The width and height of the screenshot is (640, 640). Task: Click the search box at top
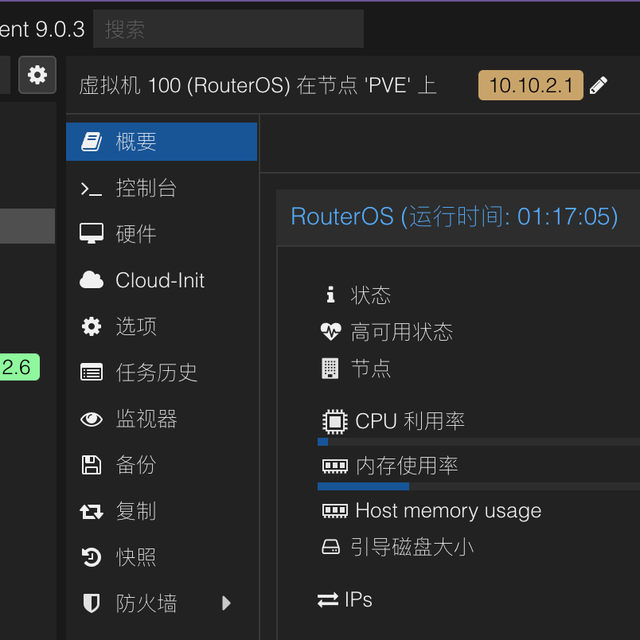[228, 29]
